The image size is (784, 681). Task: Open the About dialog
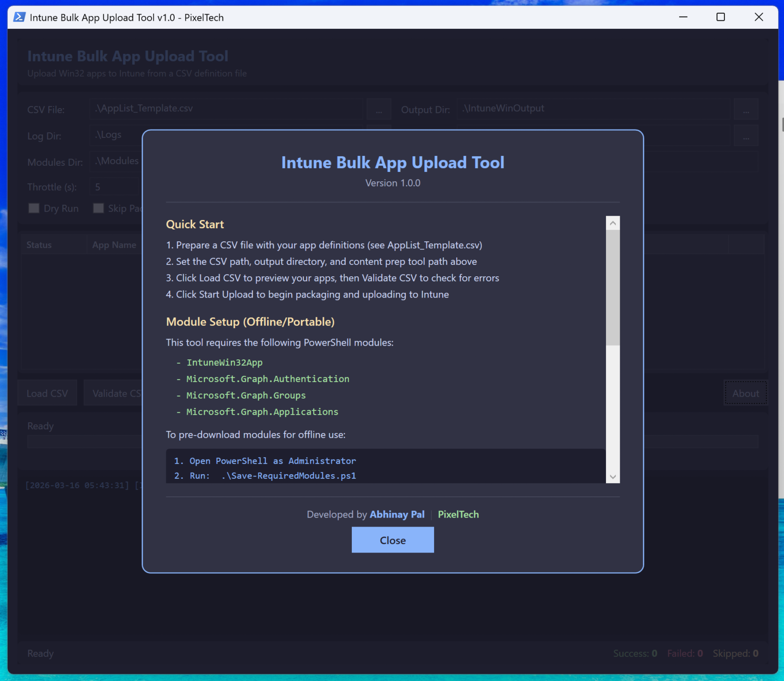pos(745,392)
